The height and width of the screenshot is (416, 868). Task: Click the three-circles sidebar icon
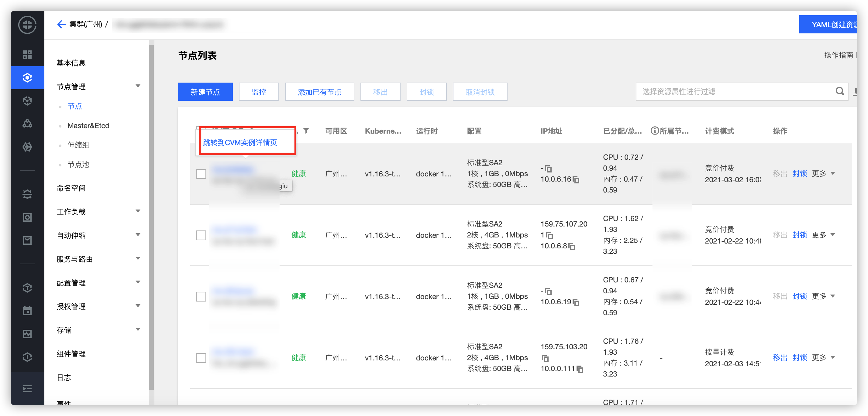(27, 124)
